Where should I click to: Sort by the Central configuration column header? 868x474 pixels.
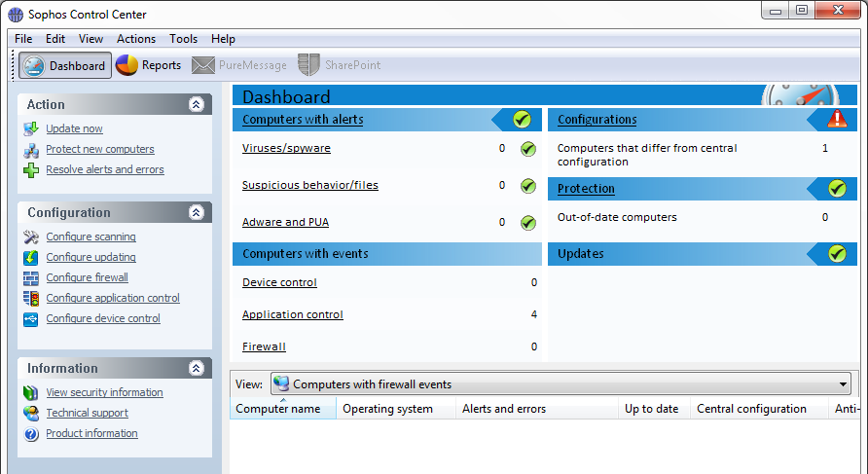759,409
